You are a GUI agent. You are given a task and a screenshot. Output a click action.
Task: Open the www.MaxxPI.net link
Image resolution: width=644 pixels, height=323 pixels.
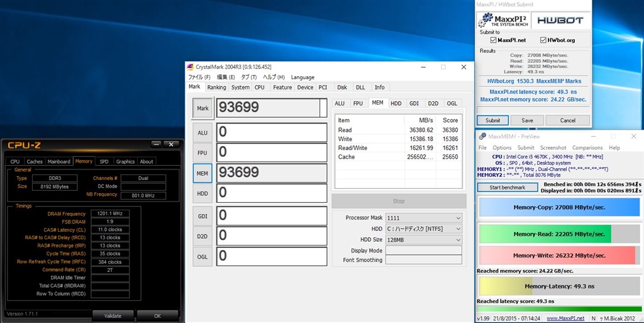565,318
